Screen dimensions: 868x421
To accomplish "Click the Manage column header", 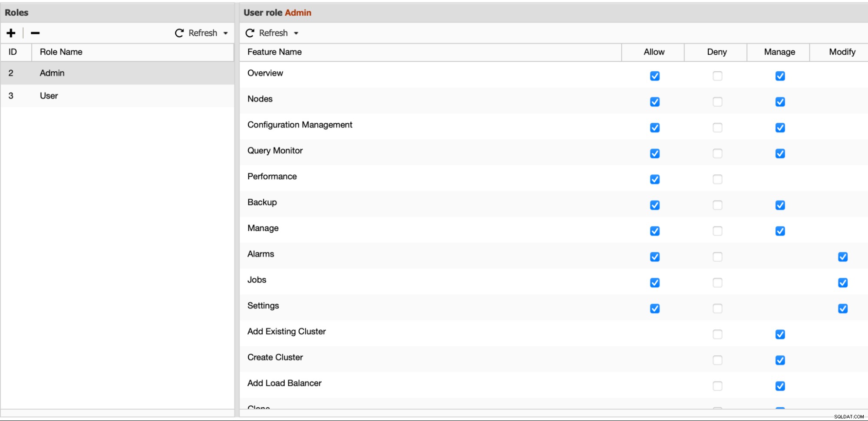I will click(779, 52).
